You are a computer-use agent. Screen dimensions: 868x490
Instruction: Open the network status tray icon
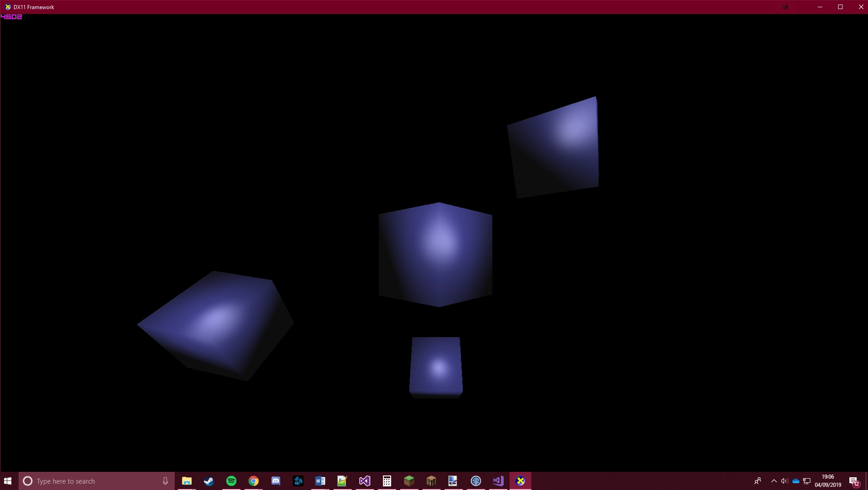tap(806, 481)
